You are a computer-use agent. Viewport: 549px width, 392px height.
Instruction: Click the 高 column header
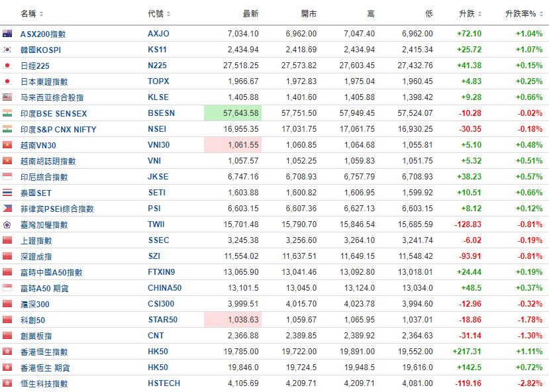(x=371, y=14)
